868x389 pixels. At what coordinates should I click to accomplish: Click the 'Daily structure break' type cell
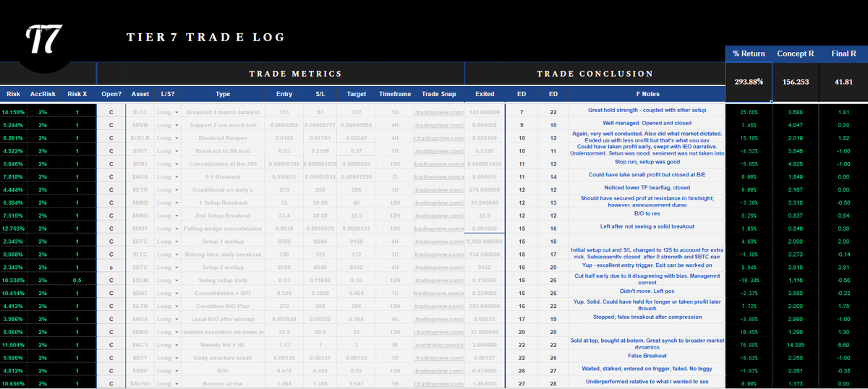[223, 359]
